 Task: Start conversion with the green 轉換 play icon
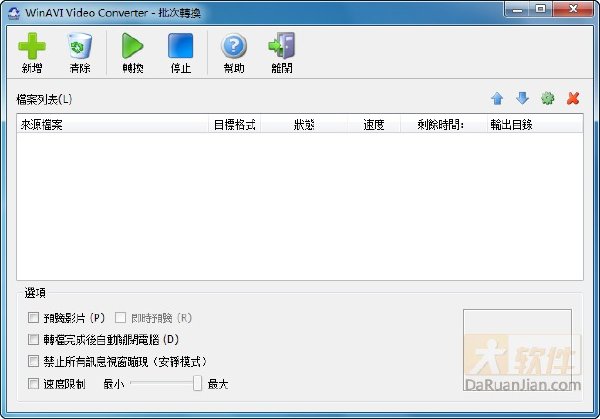[x=132, y=46]
